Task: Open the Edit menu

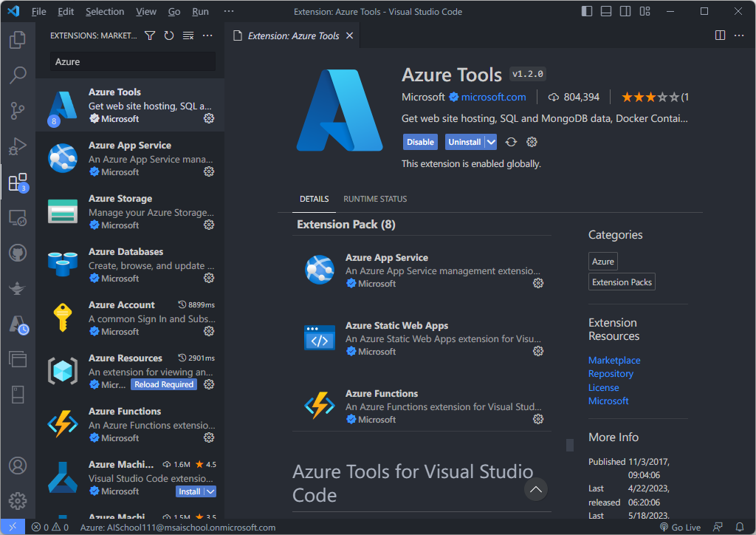Action: (66, 12)
